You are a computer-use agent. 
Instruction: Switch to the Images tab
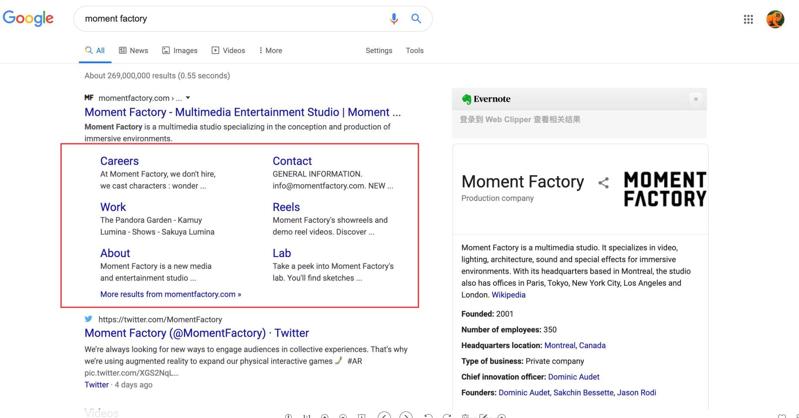pos(179,50)
